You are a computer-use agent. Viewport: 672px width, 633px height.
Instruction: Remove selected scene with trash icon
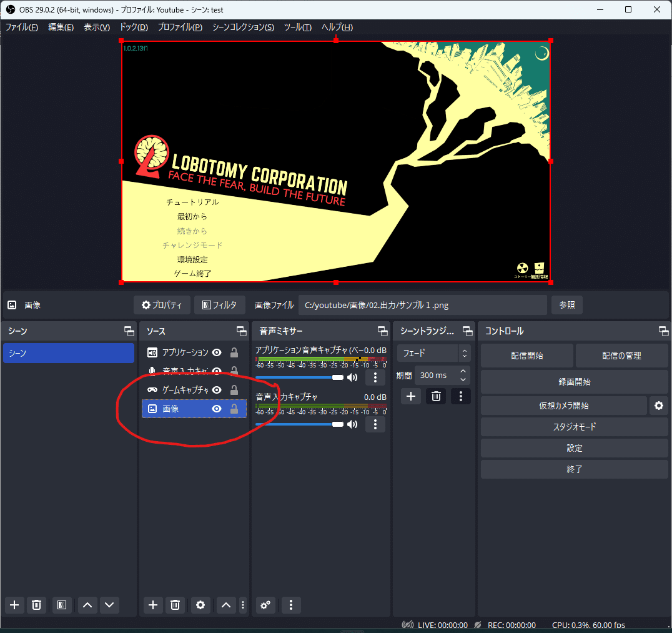point(36,605)
